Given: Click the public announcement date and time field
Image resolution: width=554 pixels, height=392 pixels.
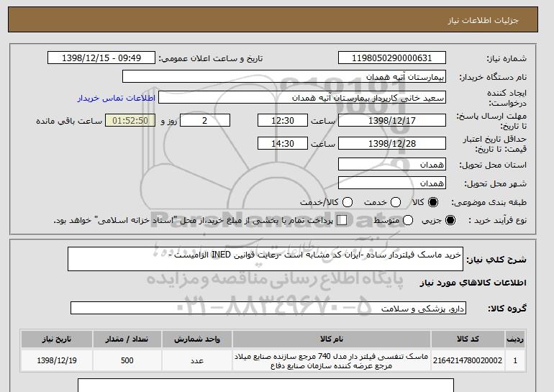Looking at the screenshot, I should [x=101, y=58].
